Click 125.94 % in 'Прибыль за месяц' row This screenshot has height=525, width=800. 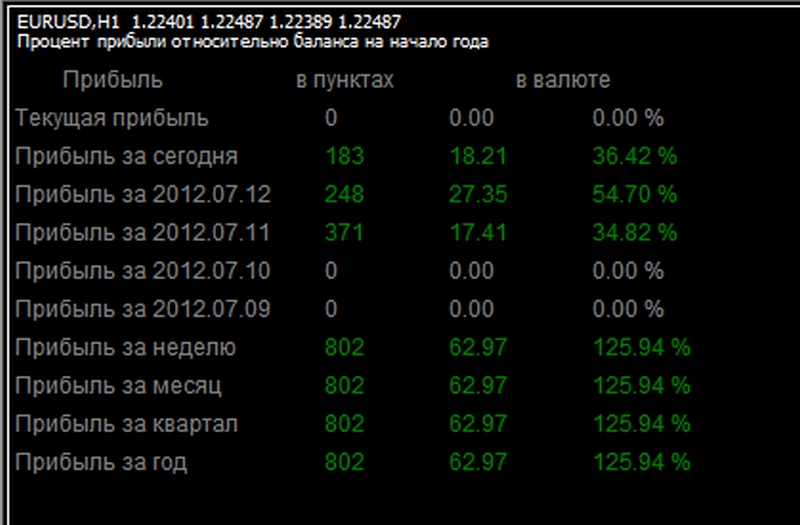(642, 386)
